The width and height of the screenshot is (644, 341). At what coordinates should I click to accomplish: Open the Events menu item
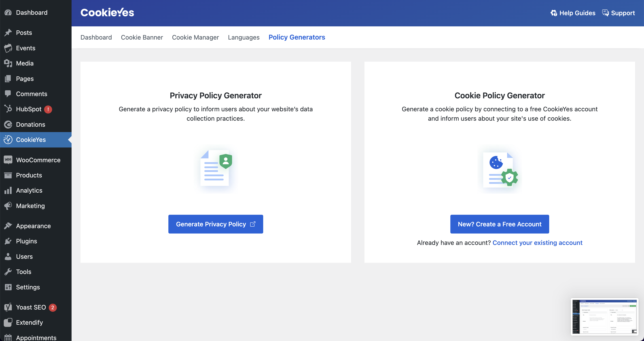click(36, 48)
